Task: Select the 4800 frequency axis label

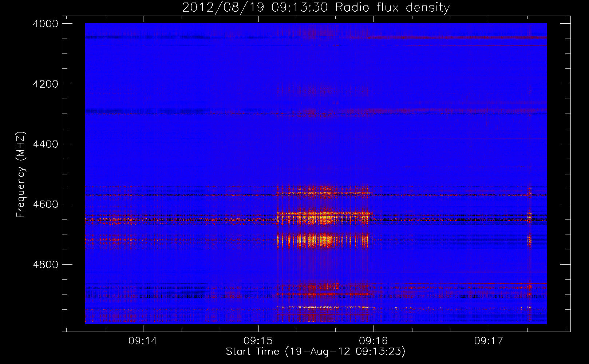Action: 46,265
